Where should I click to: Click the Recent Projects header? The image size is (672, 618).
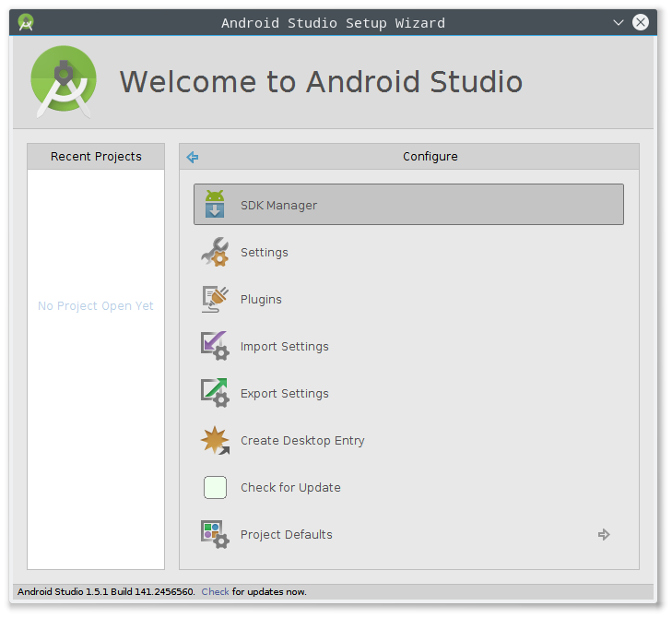click(x=96, y=157)
